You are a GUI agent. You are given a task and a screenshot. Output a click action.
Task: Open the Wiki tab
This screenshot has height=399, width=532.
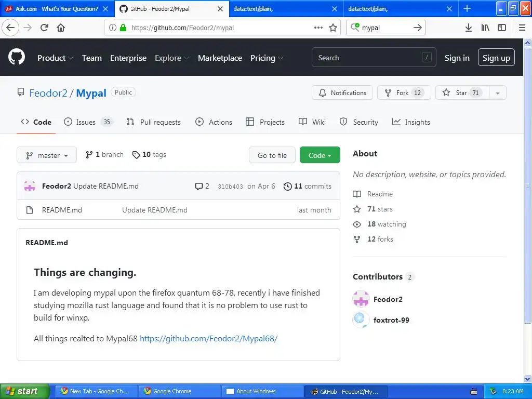[x=312, y=122]
